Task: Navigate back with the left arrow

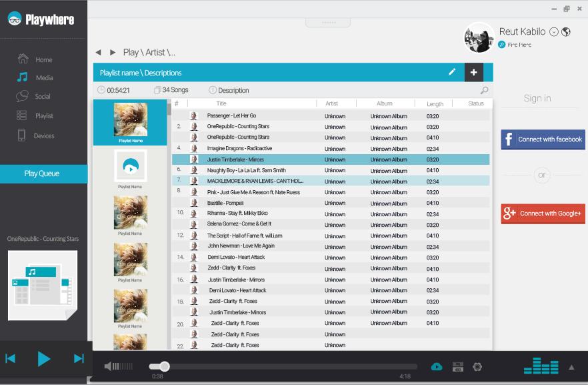Action: tap(98, 52)
